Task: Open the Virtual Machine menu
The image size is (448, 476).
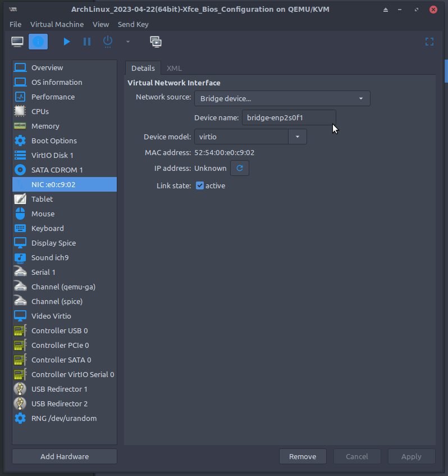Action: (57, 24)
